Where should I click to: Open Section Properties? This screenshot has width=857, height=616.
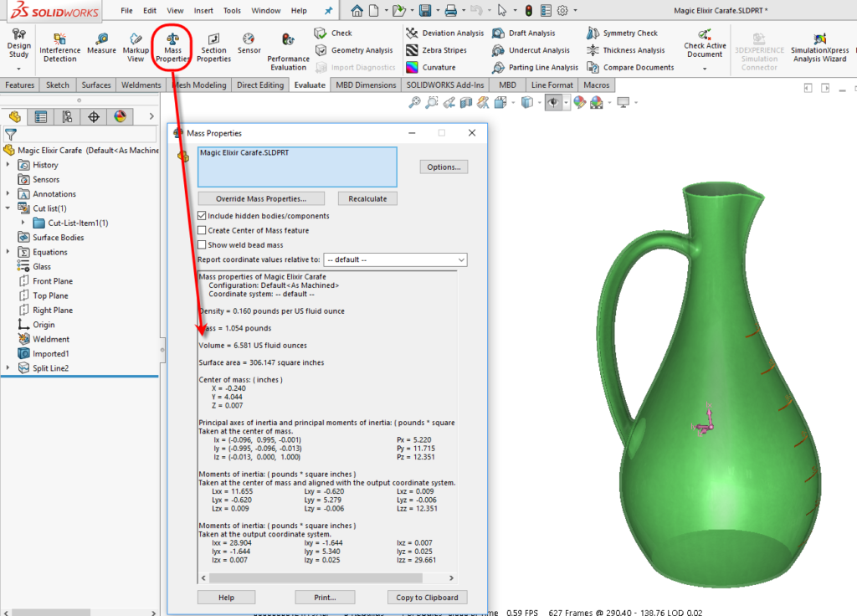tap(213, 47)
